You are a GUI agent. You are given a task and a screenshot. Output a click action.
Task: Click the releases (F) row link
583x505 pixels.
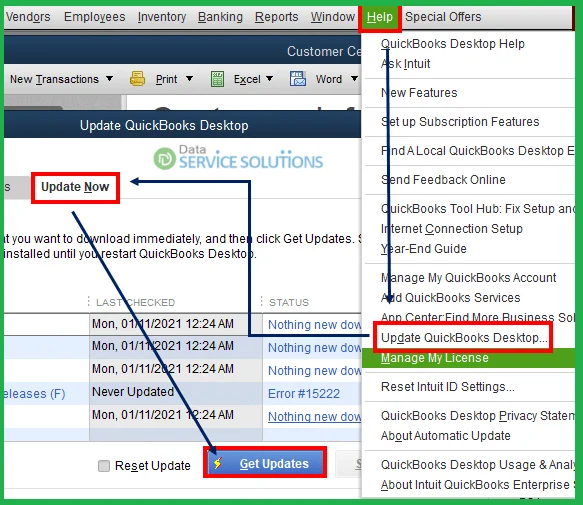coord(34,393)
